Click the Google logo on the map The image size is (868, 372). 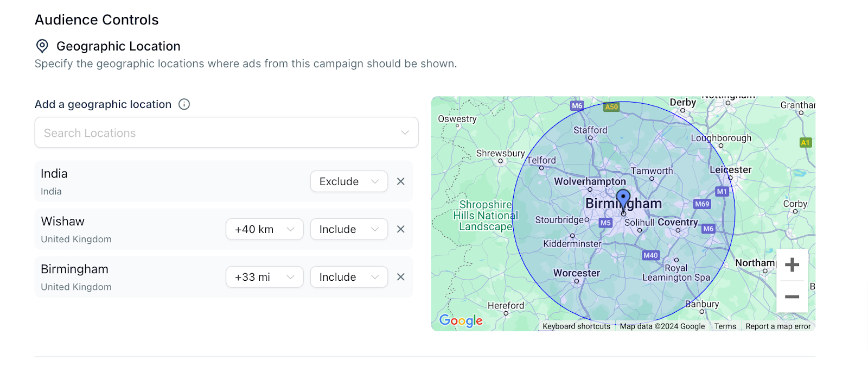461,321
